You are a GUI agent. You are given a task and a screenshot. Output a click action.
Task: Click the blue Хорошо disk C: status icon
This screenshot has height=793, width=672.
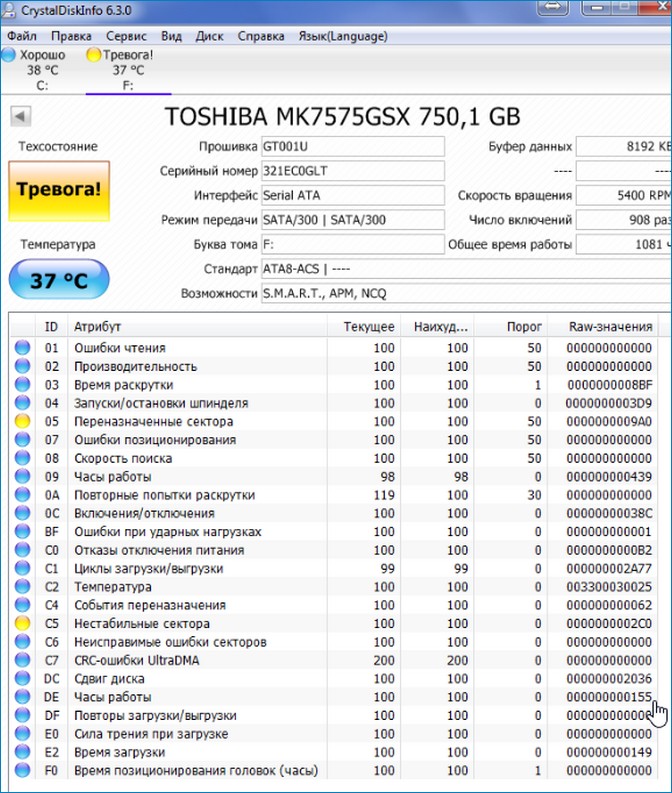[x=8, y=55]
